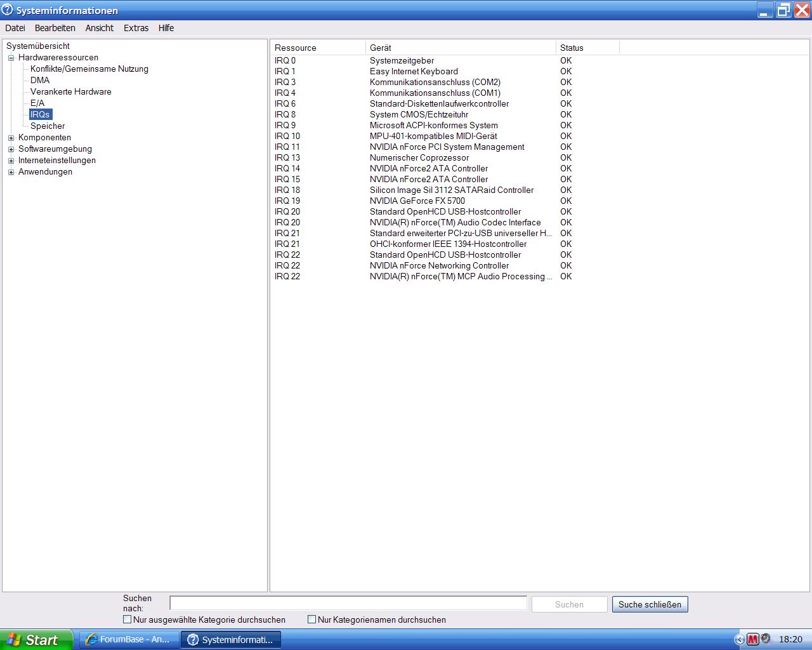This screenshot has height=650, width=812.
Task: Expand the Anwendungen tree node
Action: (11, 172)
